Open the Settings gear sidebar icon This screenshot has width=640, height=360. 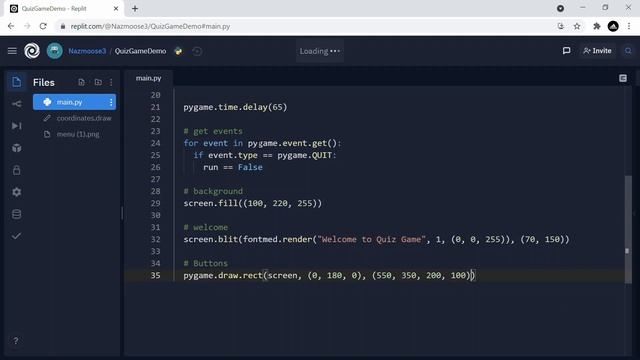(x=16, y=192)
